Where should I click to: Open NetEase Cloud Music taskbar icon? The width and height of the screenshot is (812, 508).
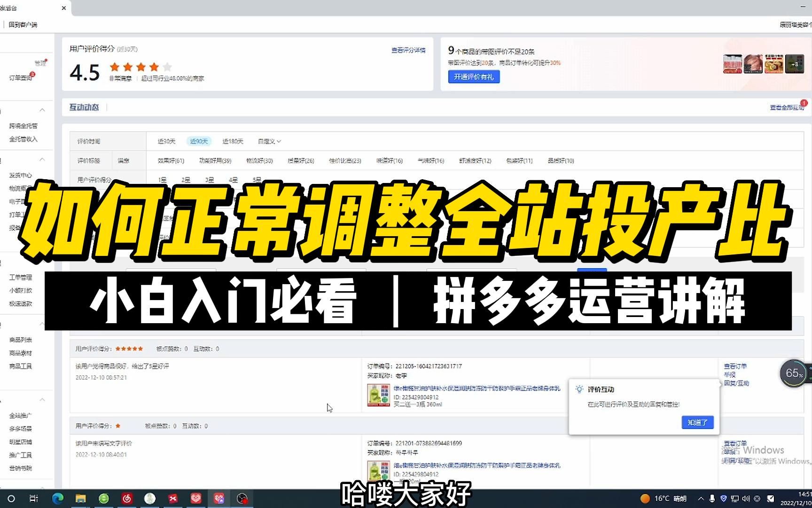127,499
